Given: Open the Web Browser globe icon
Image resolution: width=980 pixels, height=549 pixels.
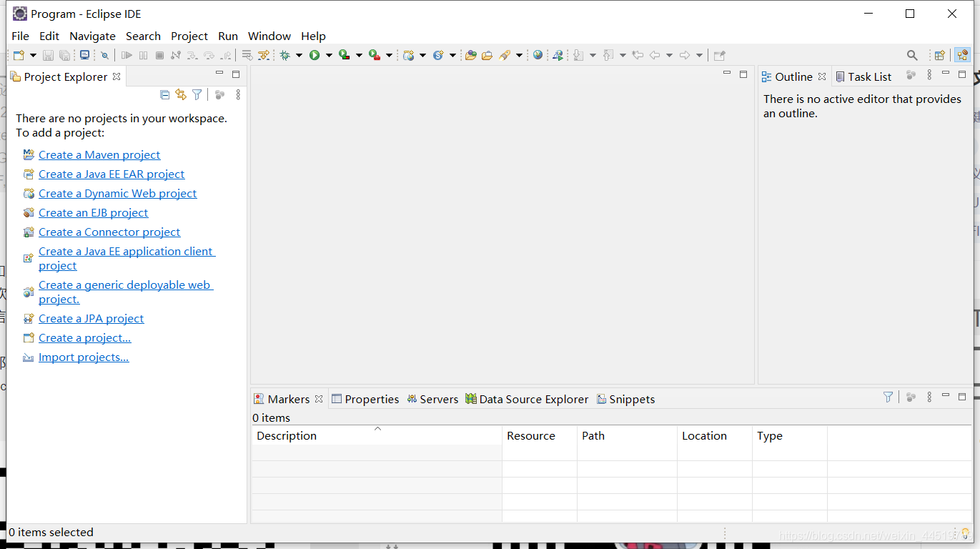Looking at the screenshot, I should [538, 55].
